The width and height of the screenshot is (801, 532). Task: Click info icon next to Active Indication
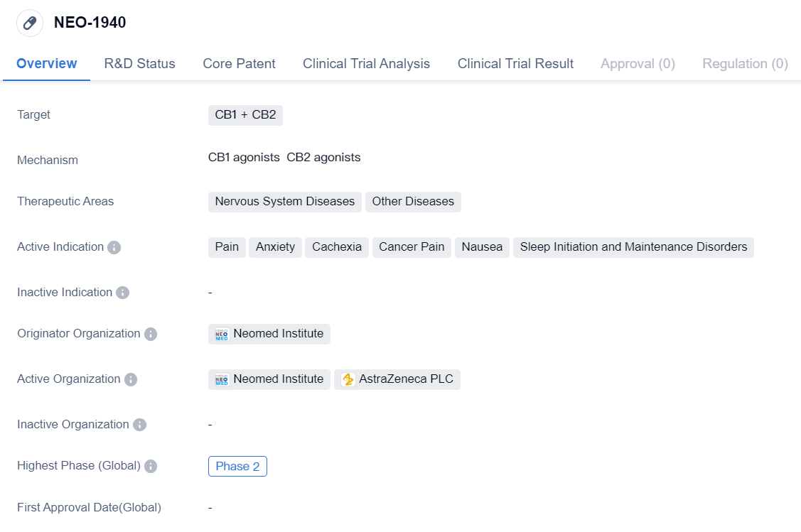[x=114, y=248]
